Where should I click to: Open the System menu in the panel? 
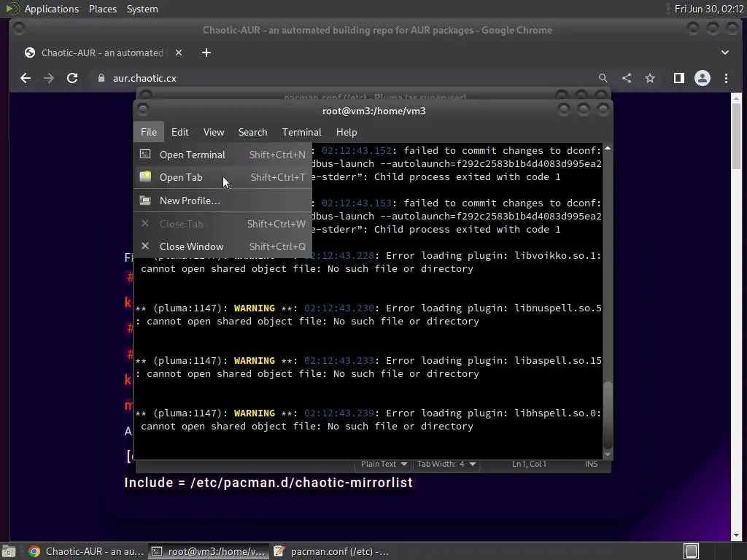(x=142, y=9)
